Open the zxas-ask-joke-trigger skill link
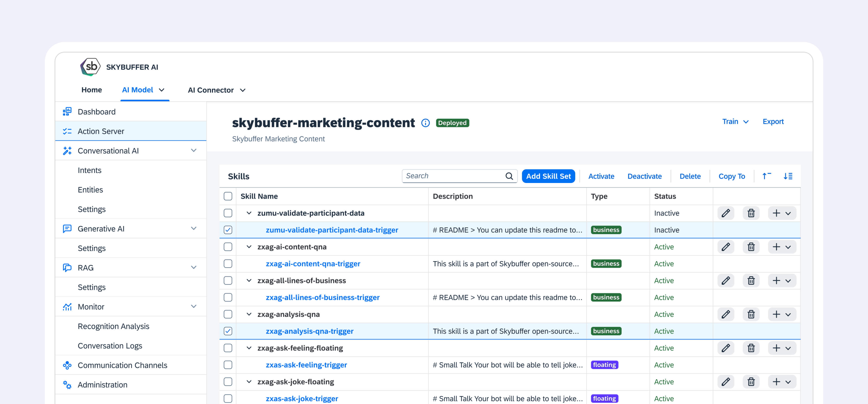 [x=301, y=398]
